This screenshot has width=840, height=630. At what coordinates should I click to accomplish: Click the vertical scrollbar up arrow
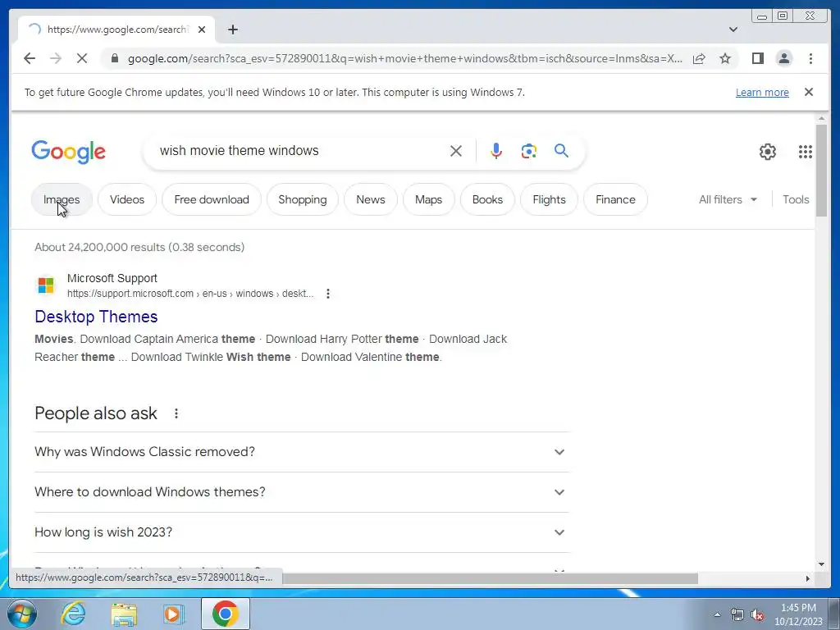pyautogui.click(x=821, y=118)
